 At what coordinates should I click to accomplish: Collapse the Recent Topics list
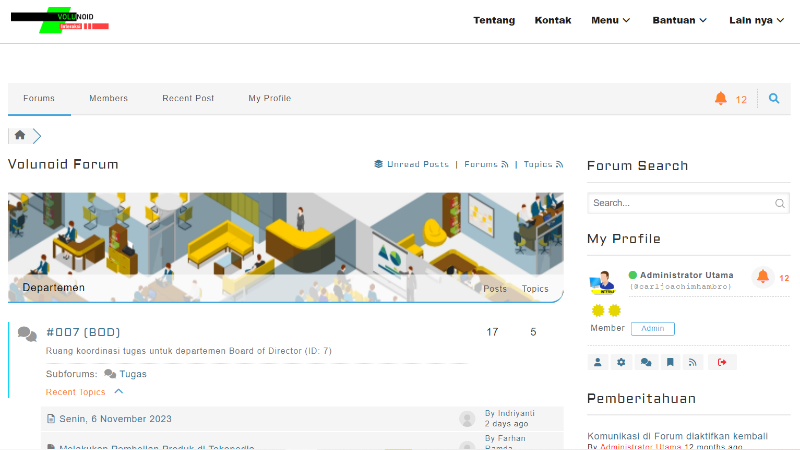point(119,392)
